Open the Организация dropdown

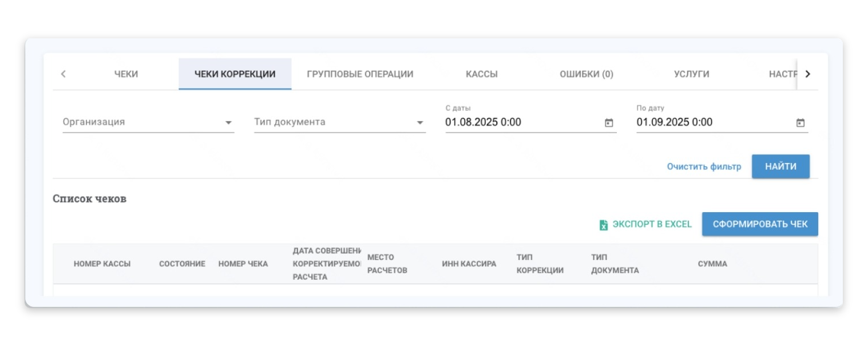(x=143, y=122)
